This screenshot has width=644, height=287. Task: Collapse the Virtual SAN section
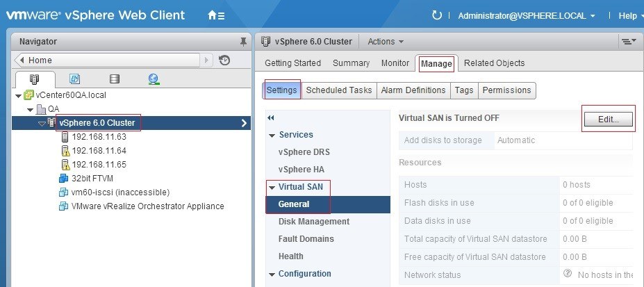pos(272,188)
